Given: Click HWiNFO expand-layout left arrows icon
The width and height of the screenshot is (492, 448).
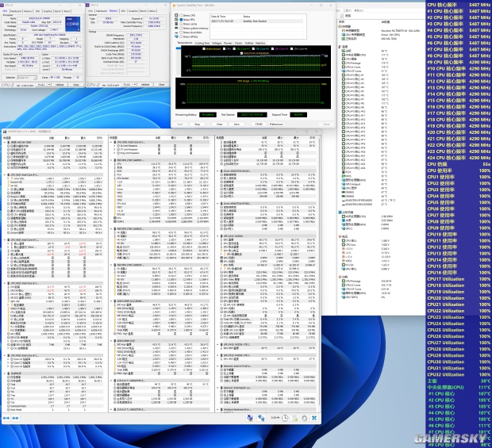Looking at the screenshot, I should [x=6, y=418].
